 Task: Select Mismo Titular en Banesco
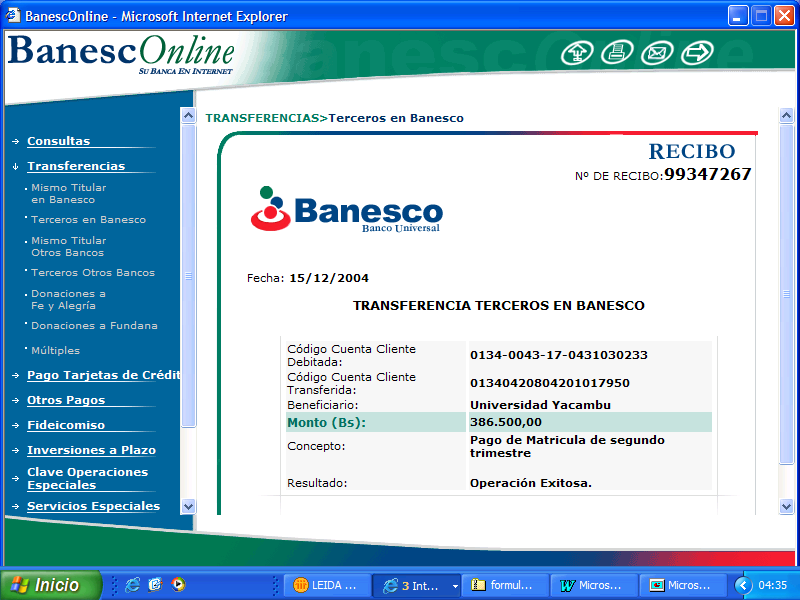[68, 194]
